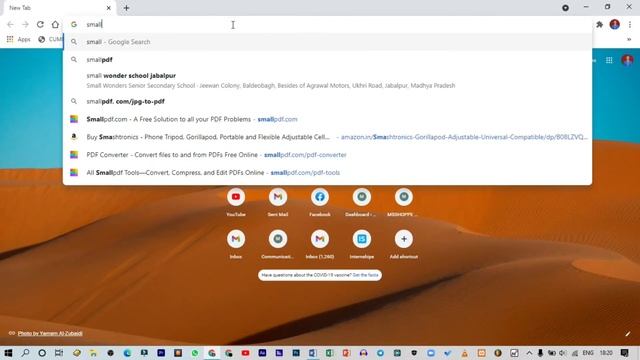The image size is (640, 360).
Task: Open the Google account avatar on page
Action: click(627, 60)
